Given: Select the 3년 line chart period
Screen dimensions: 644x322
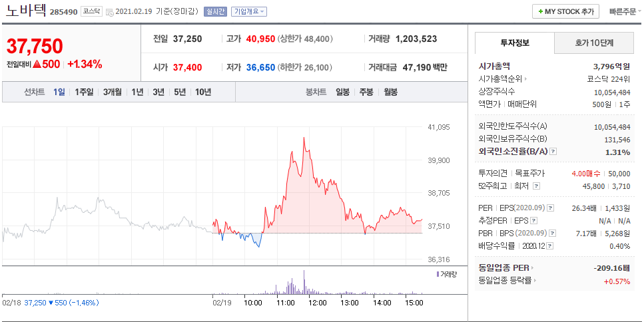Looking at the screenshot, I should point(158,92).
